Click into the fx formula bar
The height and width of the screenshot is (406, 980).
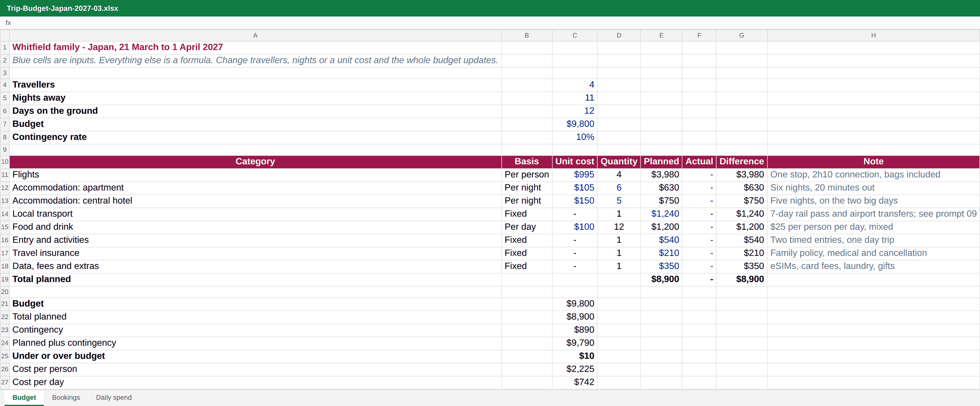pyautogui.click(x=490, y=23)
